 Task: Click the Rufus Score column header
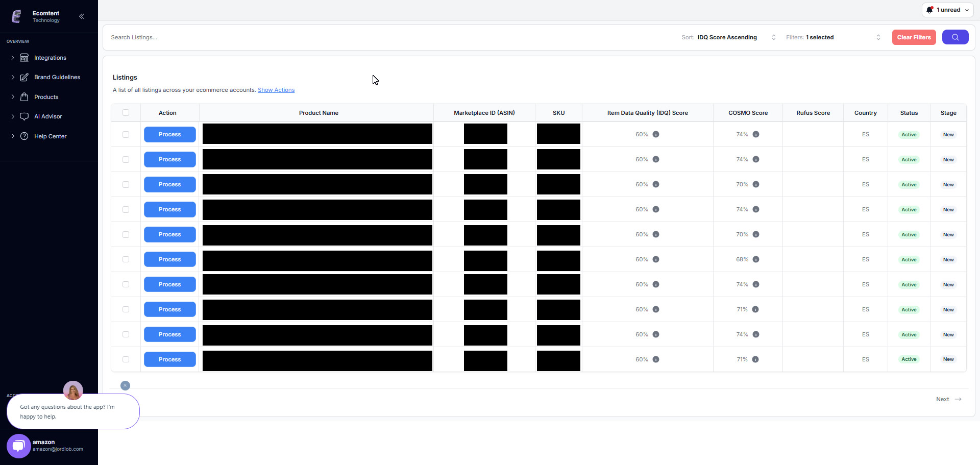click(x=813, y=113)
